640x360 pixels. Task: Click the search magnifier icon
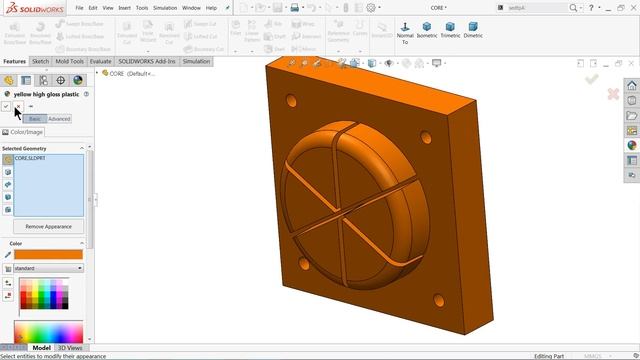pos(573,8)
